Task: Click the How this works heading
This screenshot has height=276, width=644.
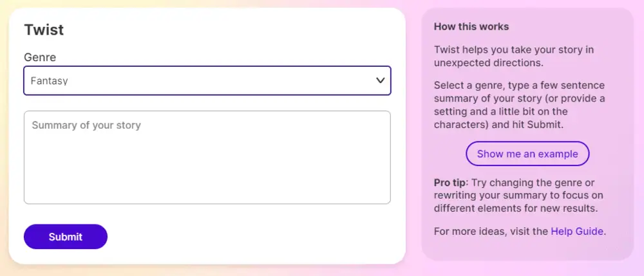Action: point(471,27)
